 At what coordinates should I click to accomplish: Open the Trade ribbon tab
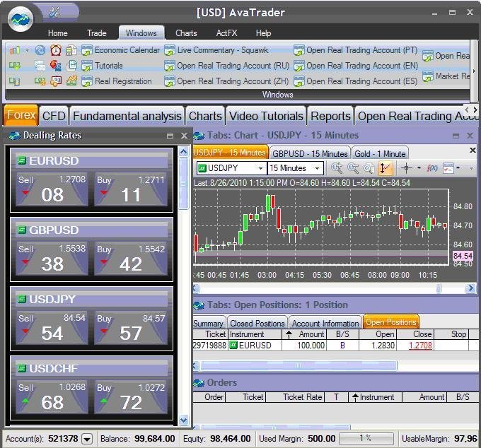(97, 33)
